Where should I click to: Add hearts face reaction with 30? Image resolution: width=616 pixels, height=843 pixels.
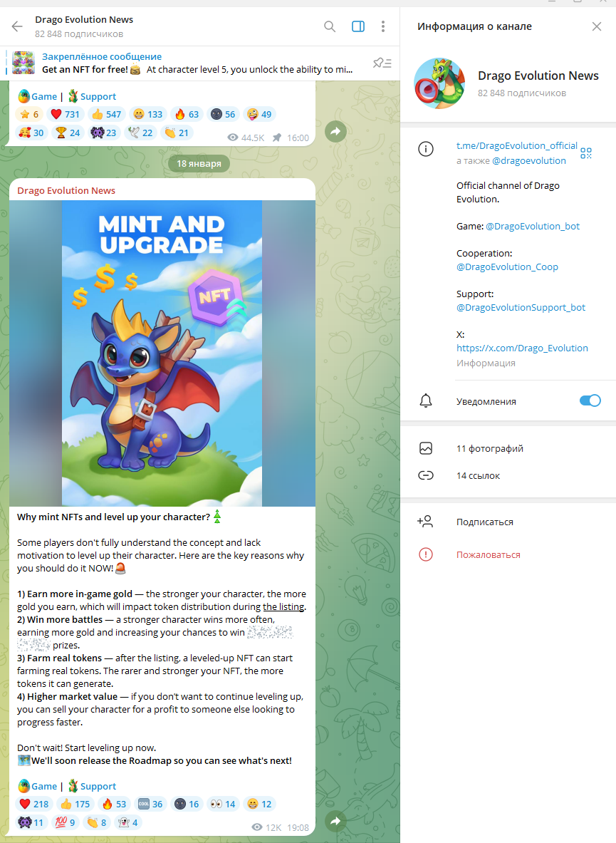(31, 133)
